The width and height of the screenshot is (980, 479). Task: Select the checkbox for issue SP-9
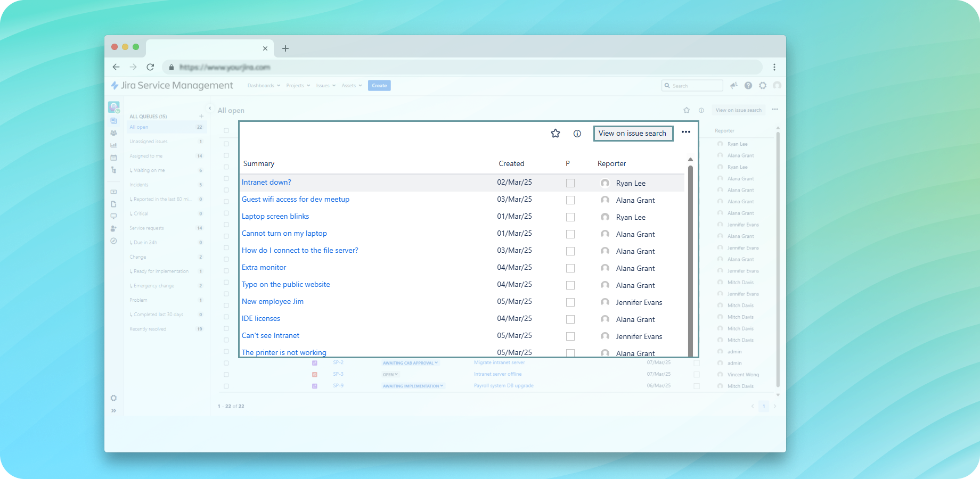pyautogui.click(x=226, y=386)
